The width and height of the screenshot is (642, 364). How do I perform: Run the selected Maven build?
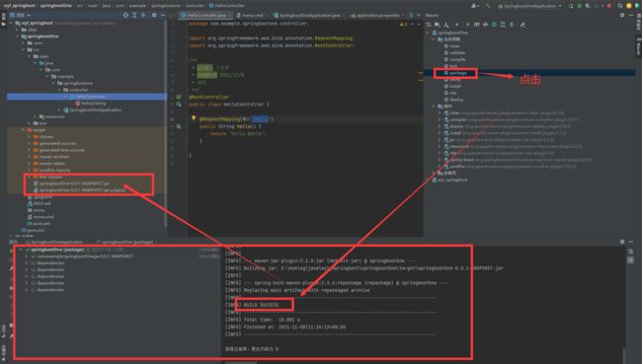[x=467, y=25]
